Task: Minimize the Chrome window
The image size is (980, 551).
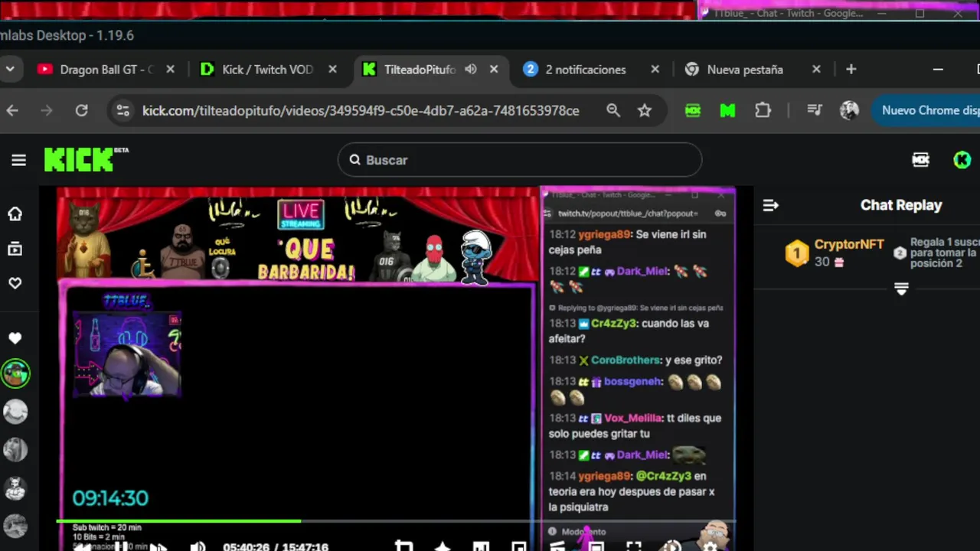Action: tap(938, 69)
